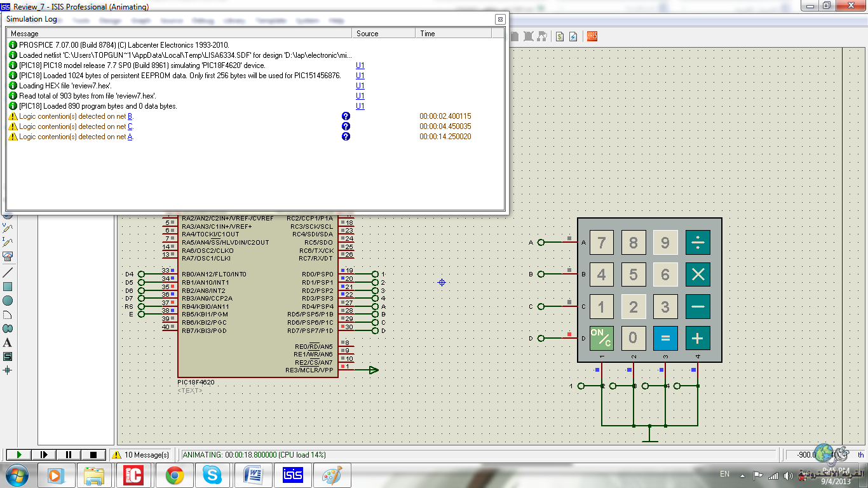This screenshot has height=488, width=868.
Task: Follow the net C link in log
Action: [x=130, y=126]
